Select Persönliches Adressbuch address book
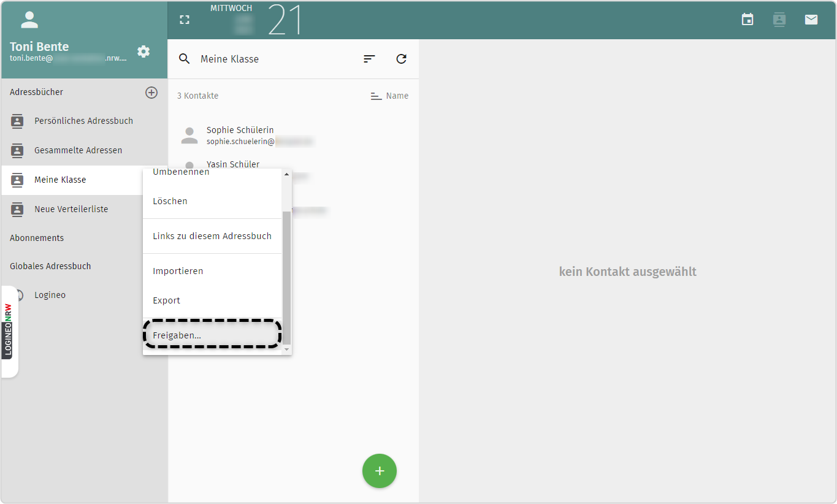 84,121
